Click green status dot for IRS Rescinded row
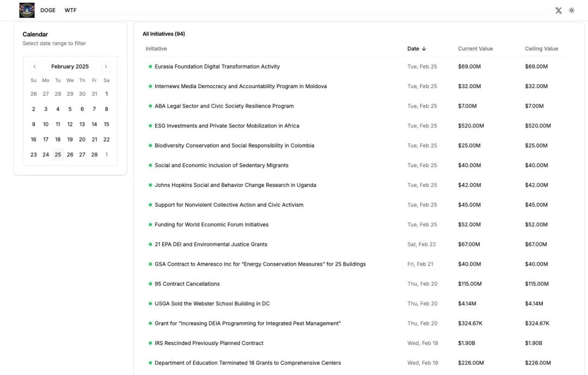Viewport: 588px width, 375px height. click(150, 343)
